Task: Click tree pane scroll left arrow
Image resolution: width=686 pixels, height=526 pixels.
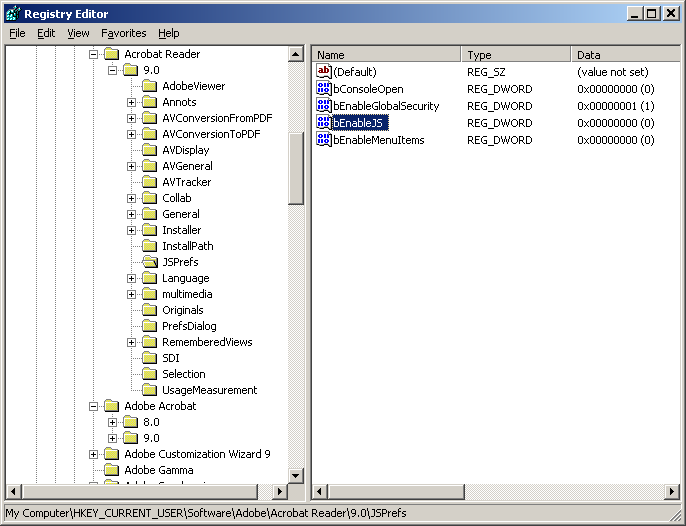Action: [13, 491]
